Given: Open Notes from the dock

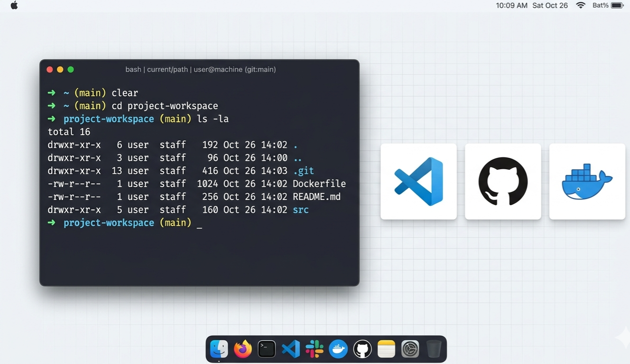Looking at the screenshot, I should point(386,349).
